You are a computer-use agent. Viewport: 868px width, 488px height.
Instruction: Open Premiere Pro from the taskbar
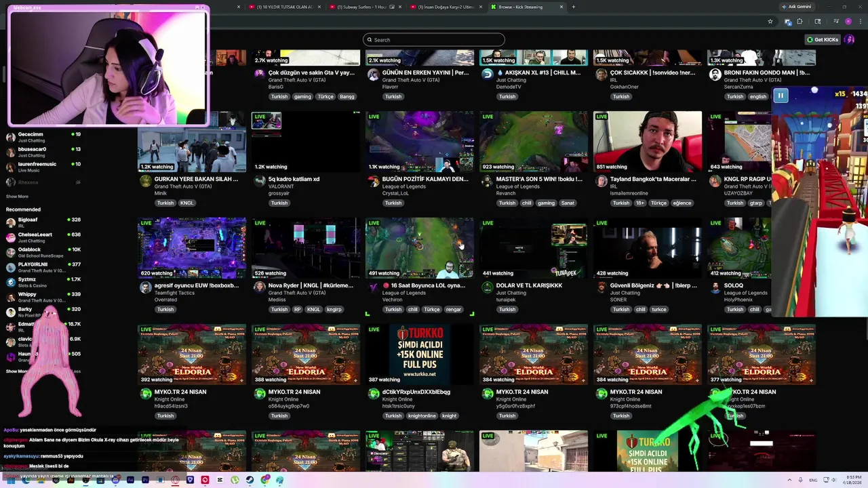(x=145, y=480)
